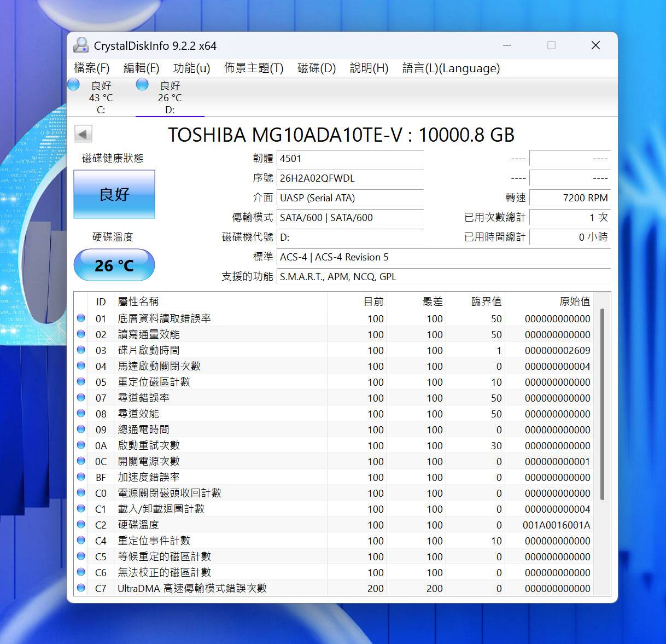Click the rotation rate field 7200 RPM
This screenshot has height=644, width=666.
pyautogui.click(x=570, y=198)
